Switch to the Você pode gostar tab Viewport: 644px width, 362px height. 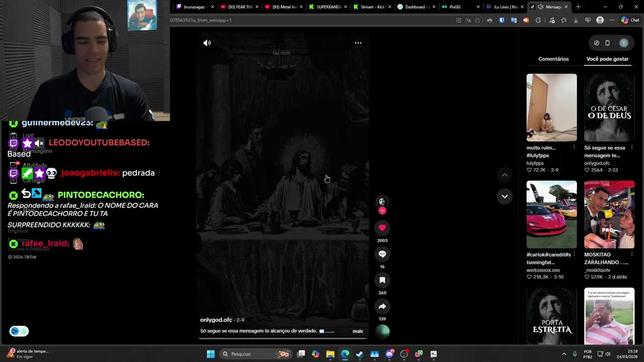pyautogui.click(x=607, y=59)
